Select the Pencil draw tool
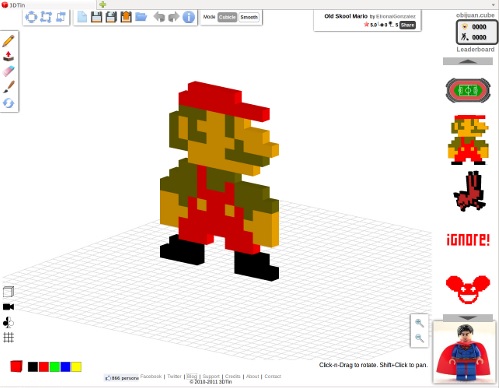499x388 pixels. (9, 41)
